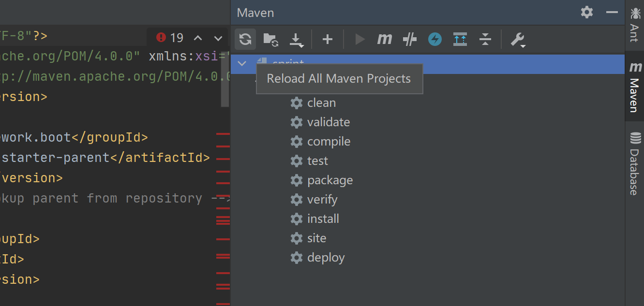Viewport: 644px width, 306px height.
Task: Switch to the Maven side tab
Action: click(x=634, y=87)
